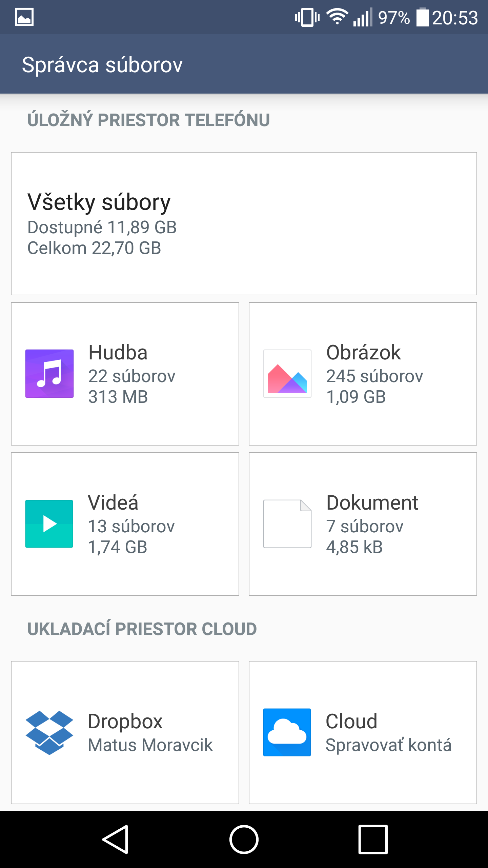Viewport: 488px width, 868px height.
Task: Open the Všetky súbory storage tile
Action: [x=244, y=224]
